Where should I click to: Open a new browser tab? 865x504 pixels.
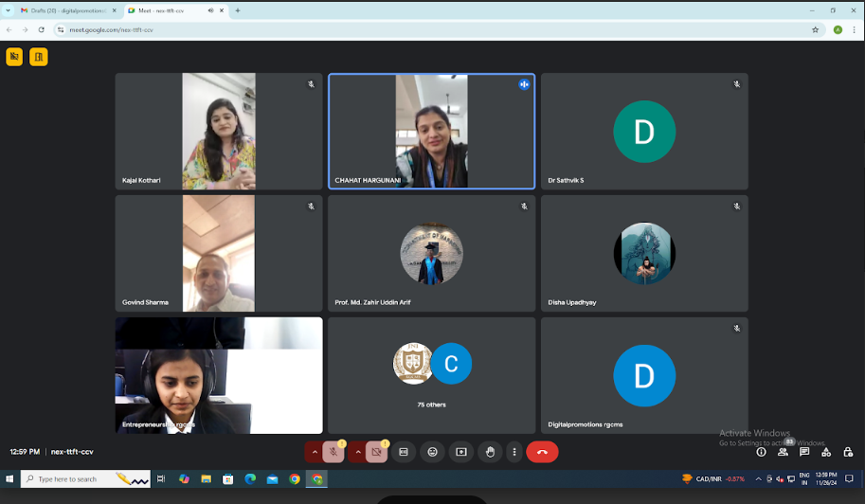coord(237,10)
